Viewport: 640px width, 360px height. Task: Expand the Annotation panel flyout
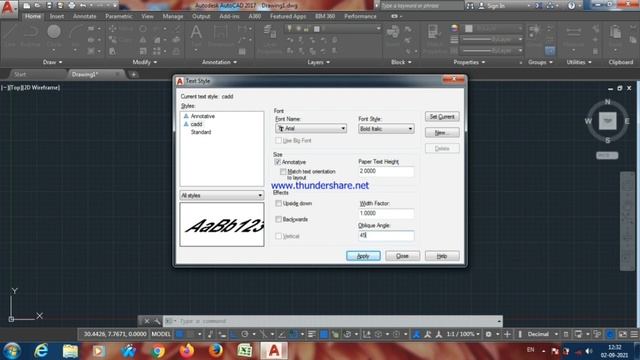[219, 62]
